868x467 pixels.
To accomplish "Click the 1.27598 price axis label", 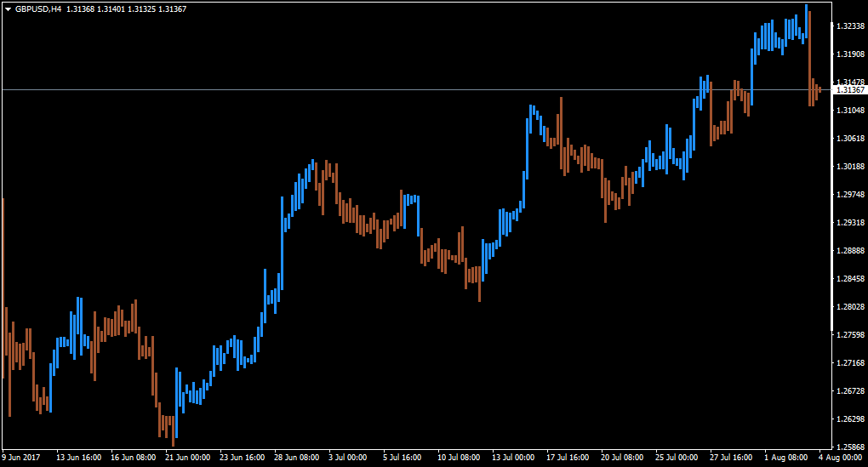I will coord(850,335).
